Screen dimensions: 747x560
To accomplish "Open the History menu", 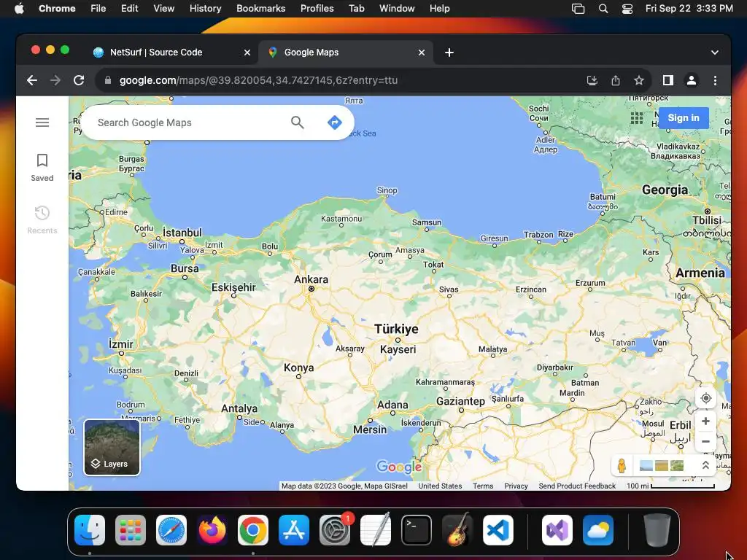I will coord(205,8).
